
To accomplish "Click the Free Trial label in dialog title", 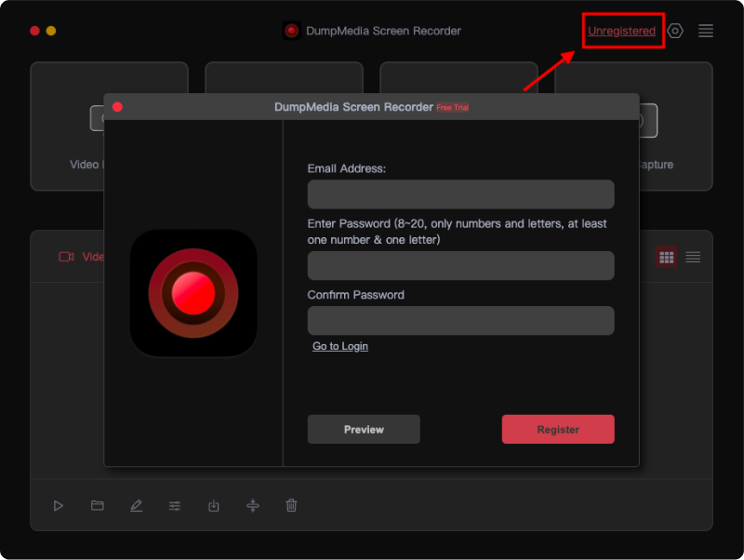I will click(x=452, y=108).
